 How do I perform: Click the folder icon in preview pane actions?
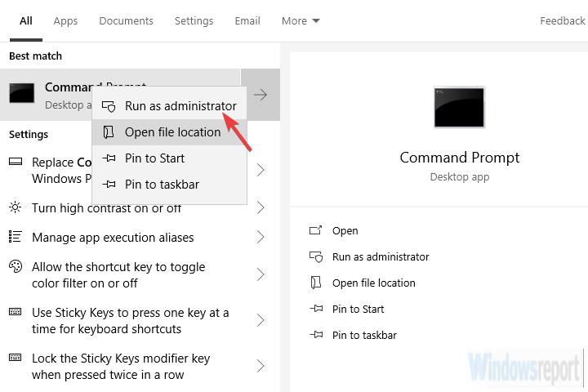tap(316, 283)
